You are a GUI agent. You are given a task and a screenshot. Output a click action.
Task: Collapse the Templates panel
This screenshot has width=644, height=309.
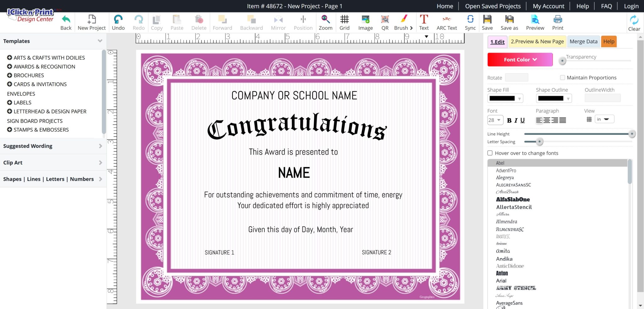tap(100, 41)
